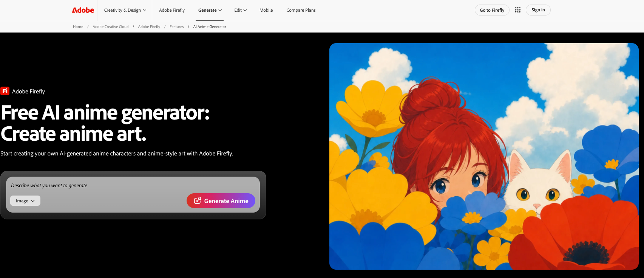Click the Adobe Firefly Fi icon
Viewport: 644px width, 278px height.
5,91
